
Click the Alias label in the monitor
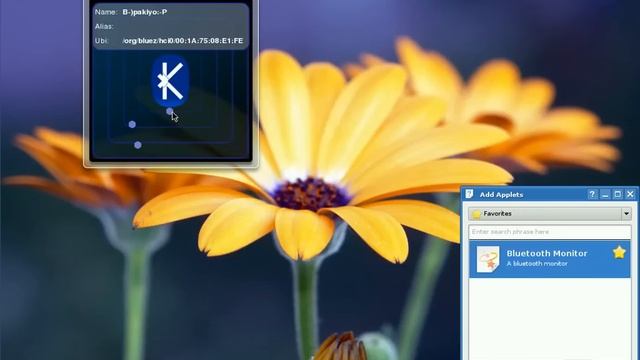click(x=104, y=26)
